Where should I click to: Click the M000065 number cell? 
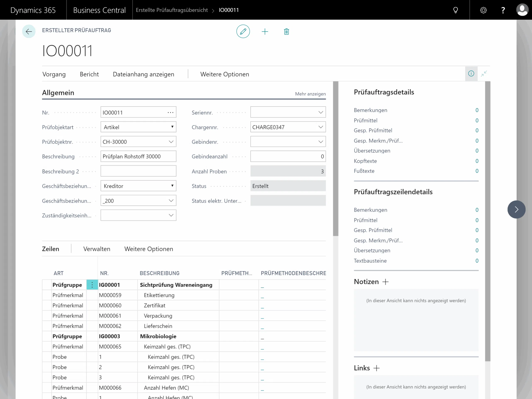[x=118, y=346]
